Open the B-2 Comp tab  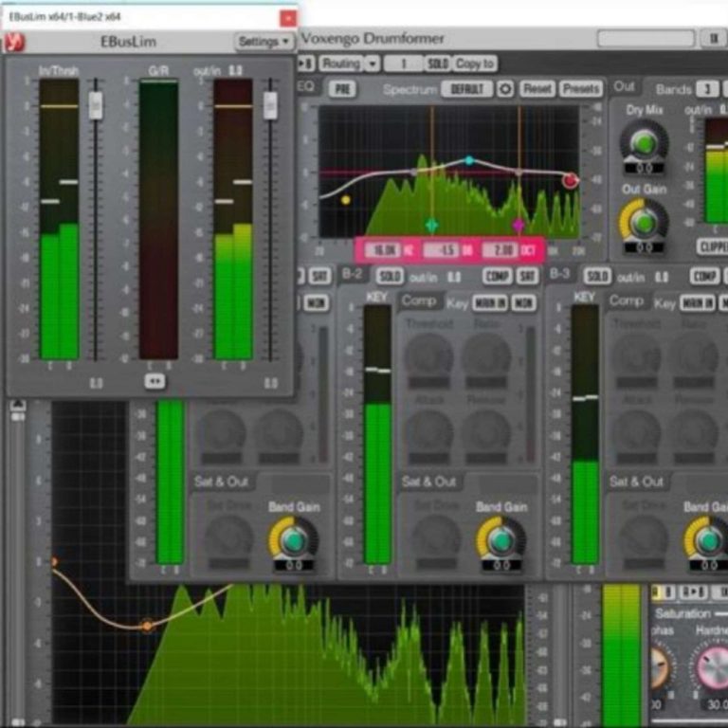pos(419,301)
